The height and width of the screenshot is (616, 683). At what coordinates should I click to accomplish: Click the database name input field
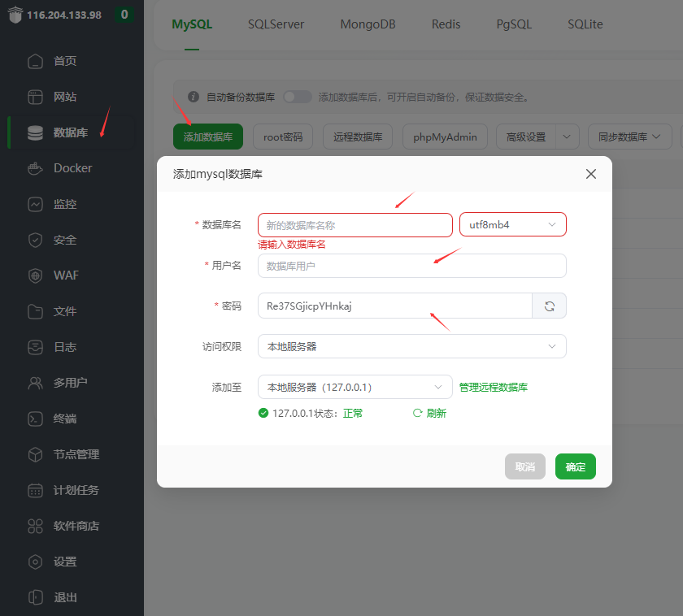(x=355, y=225)
